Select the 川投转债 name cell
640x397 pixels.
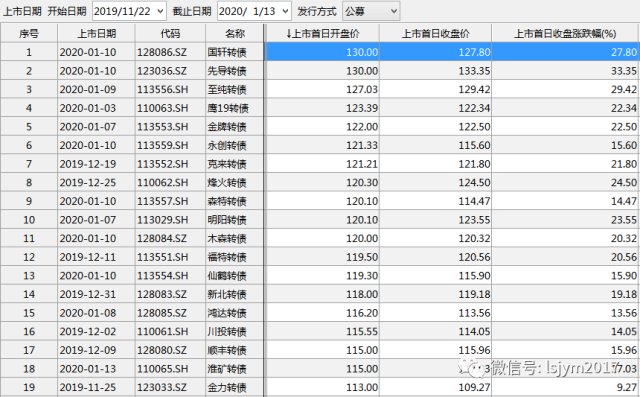(235, 331)
